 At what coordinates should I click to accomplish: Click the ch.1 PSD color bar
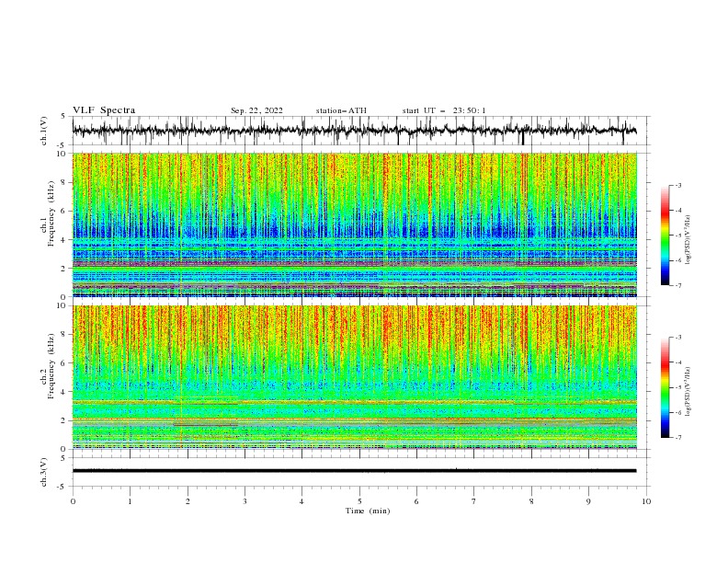coord(665,236)
